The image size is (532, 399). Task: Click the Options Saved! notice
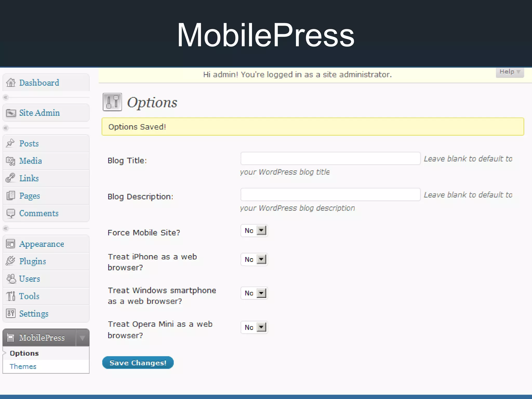tap(313, 127)
